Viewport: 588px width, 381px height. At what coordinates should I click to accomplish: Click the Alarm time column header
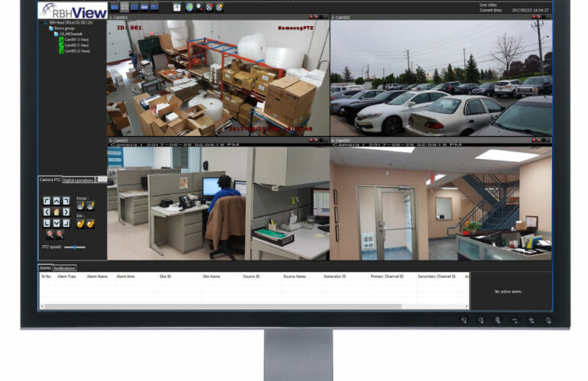pyautogui.click(x=126, y=276)
